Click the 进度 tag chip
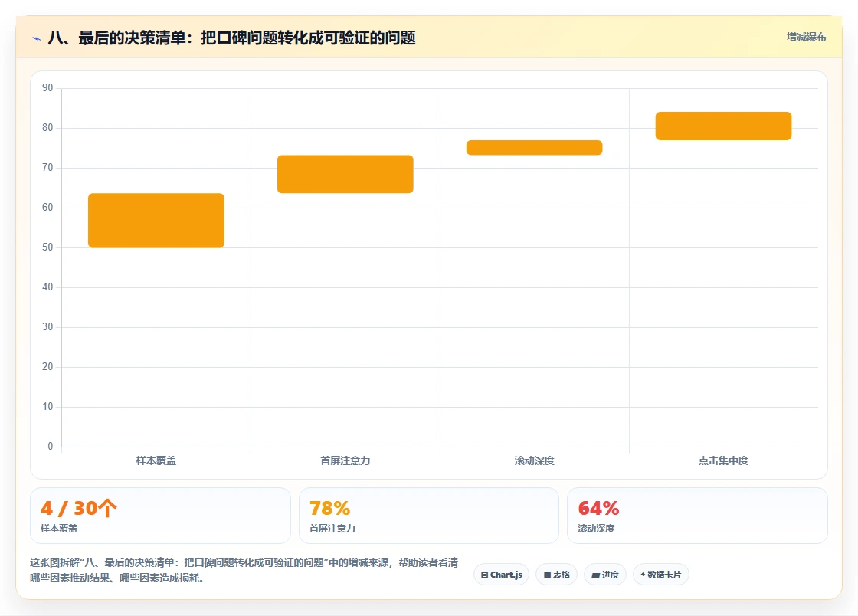858x616 pixels. [x=605, y=575]
